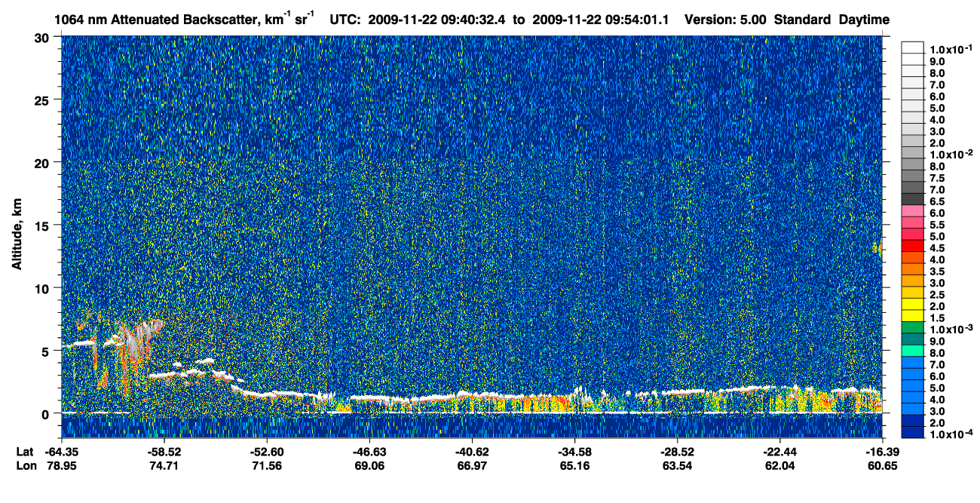
Task: Click the color bar label '2.5'
Action: pyautogui.click(x=938, y=294)
